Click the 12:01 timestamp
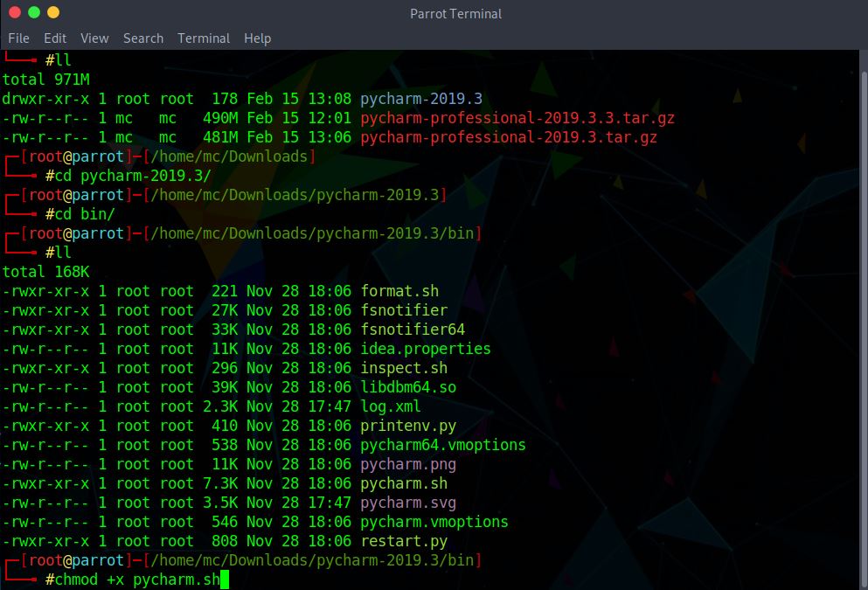The image size is (868, 590). tap(330, 118)
